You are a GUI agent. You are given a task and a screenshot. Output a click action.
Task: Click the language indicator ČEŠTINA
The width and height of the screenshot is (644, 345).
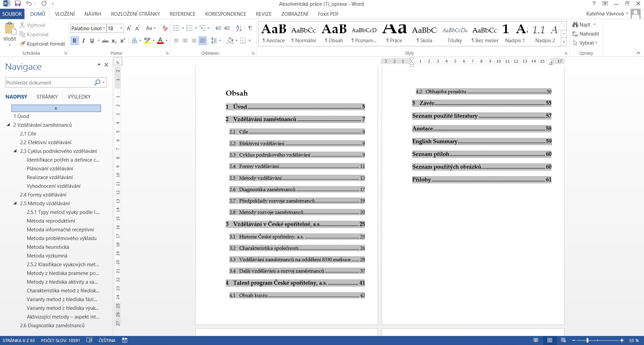tap(107, 340)
